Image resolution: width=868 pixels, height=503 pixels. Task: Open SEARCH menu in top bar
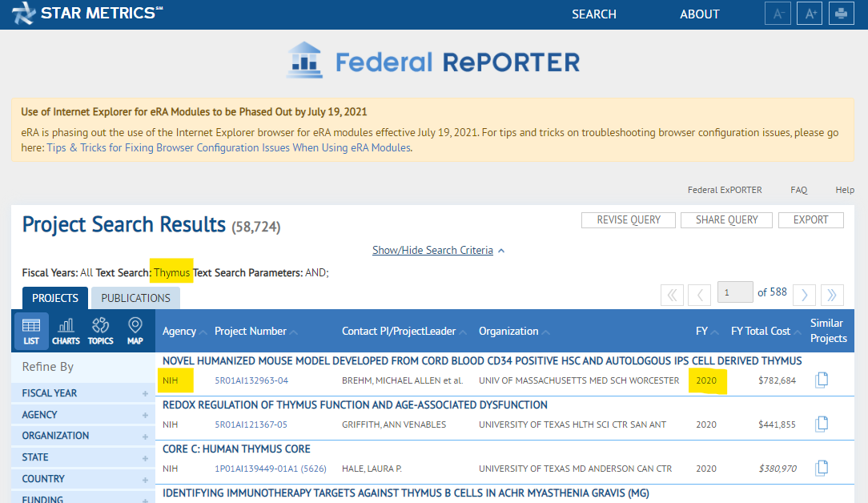click(594, 14)
